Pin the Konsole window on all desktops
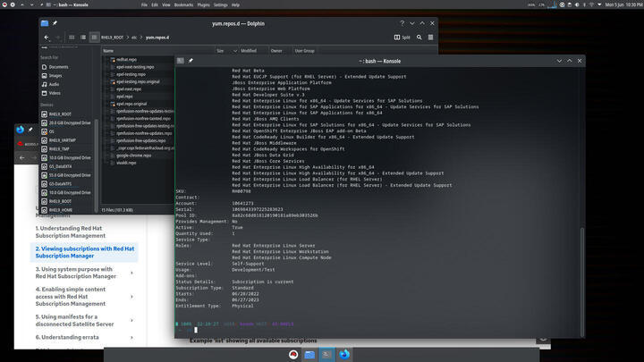Image resolution: width=644 pixels, height=362 pixels. (191, 61)
